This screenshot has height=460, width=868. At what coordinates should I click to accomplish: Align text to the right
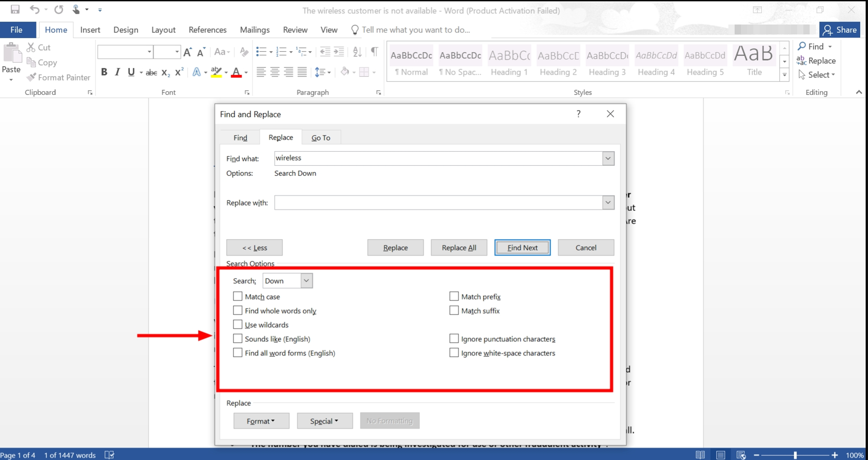tap(289, 72)
